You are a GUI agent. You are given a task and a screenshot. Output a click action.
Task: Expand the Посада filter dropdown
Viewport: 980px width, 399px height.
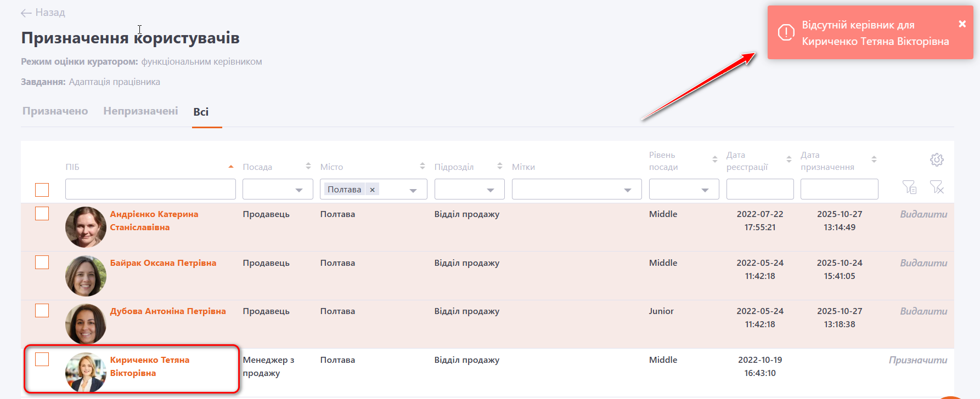pos(299,190)
